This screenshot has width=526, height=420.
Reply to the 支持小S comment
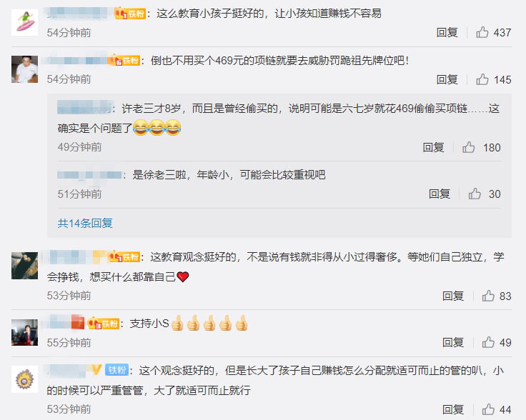coord(453,343)
